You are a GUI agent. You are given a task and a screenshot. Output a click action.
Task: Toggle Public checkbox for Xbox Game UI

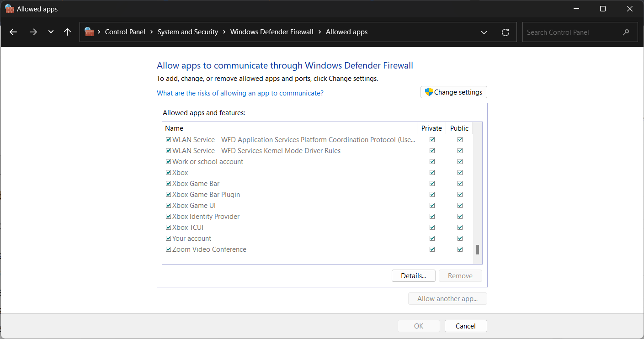point(460,206)
